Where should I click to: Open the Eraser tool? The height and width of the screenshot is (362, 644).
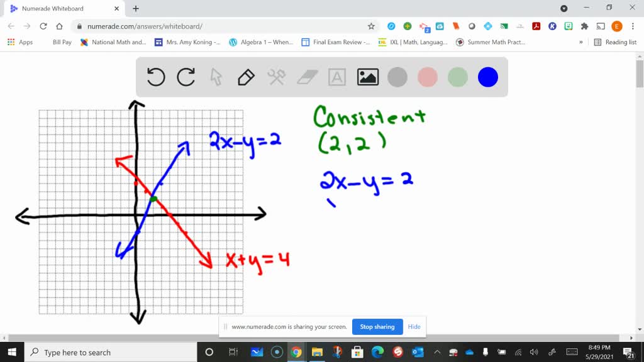point(306,77)
